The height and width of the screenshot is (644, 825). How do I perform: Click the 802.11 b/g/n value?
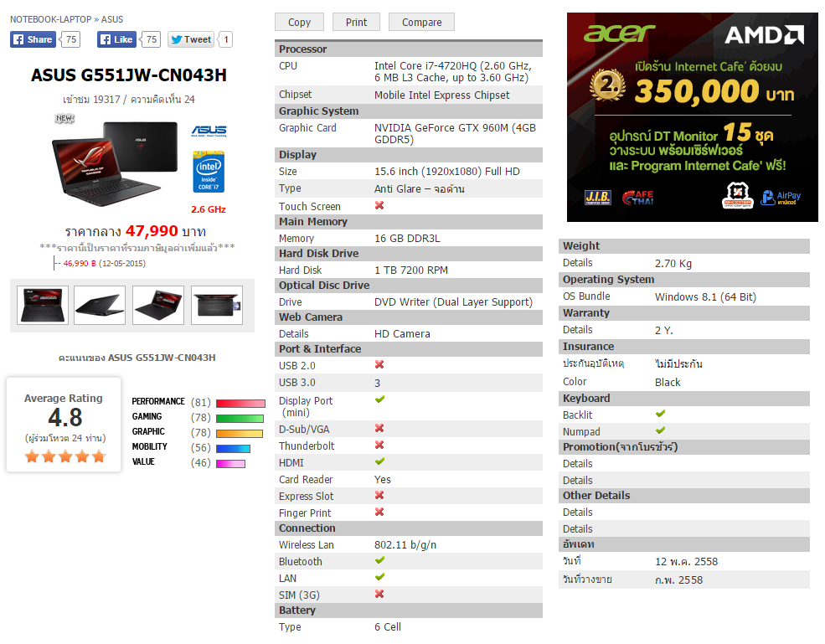pos(405,544)
